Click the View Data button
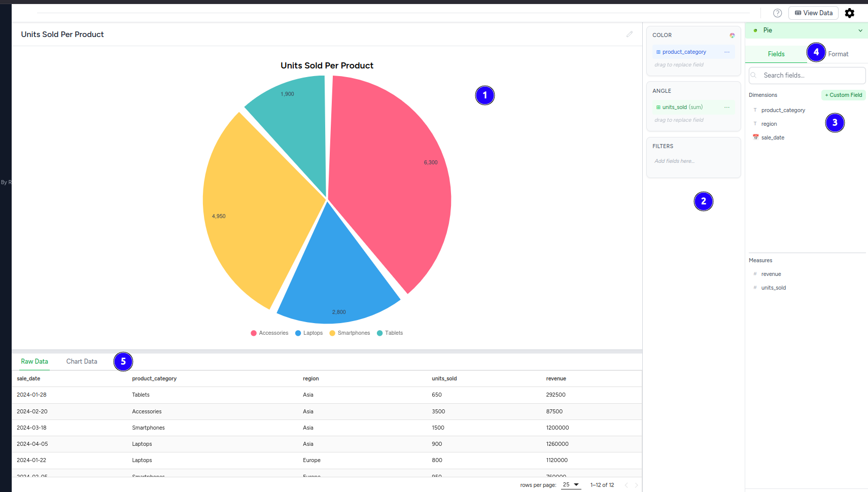 coord(813,13)
